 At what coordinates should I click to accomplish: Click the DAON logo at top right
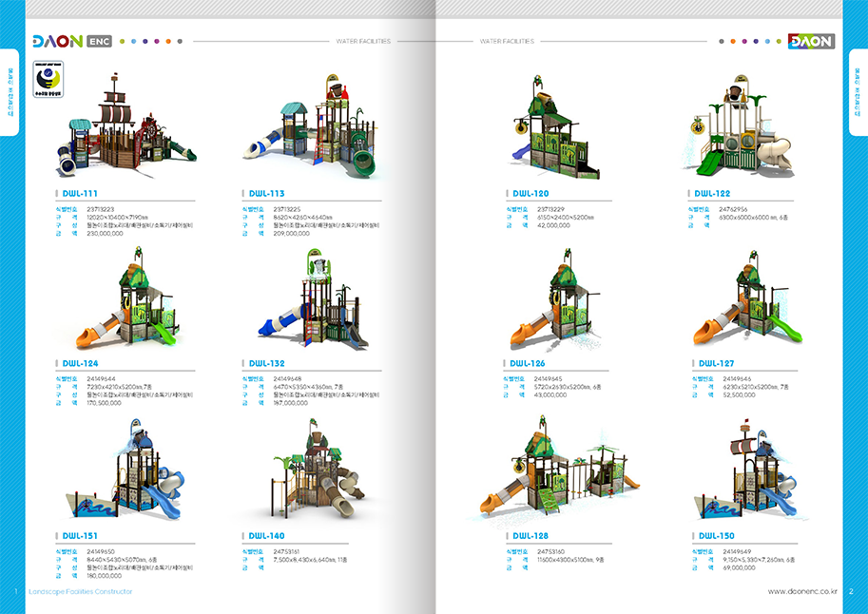pos(811,42)
